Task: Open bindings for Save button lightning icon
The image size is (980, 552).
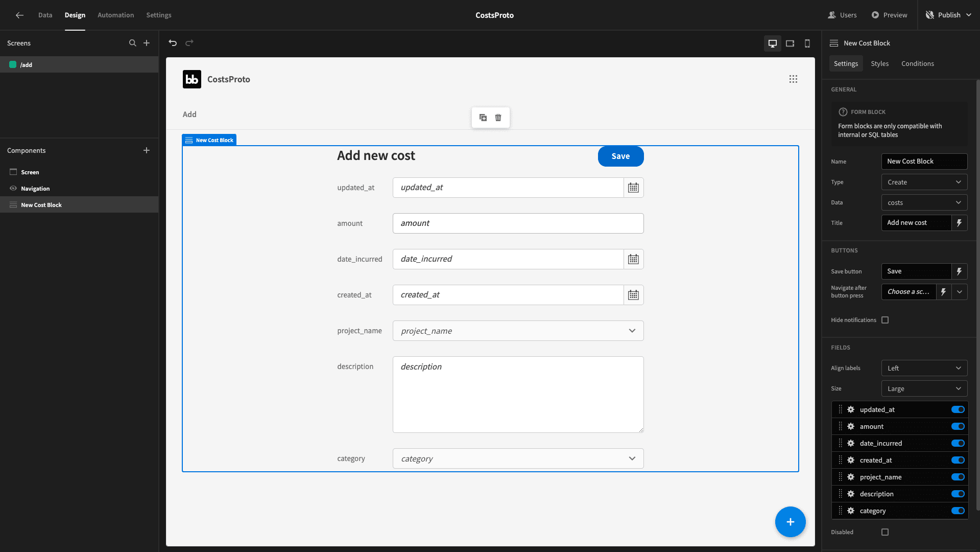Action: pyautogui.click(x=959, y=271)
